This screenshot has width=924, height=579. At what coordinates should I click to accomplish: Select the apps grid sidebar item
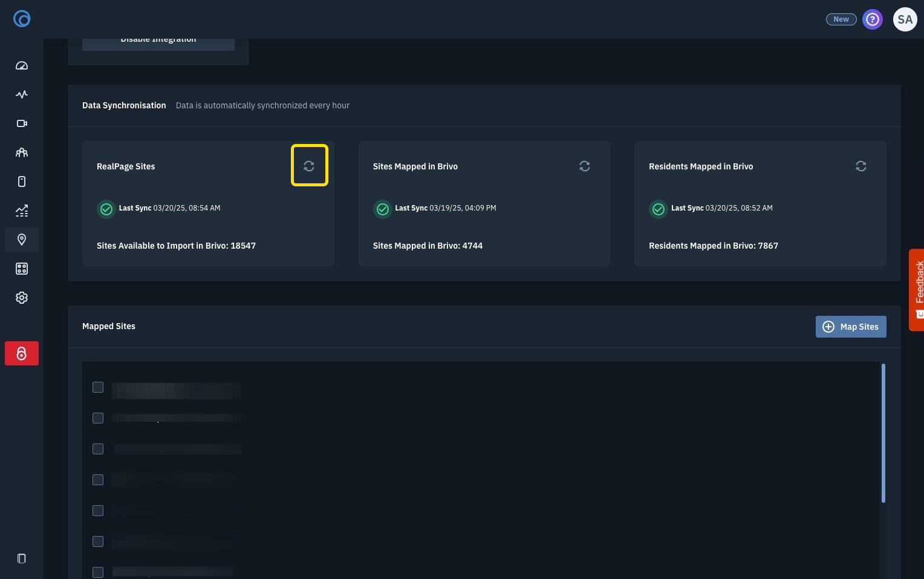[x=22, y=269]
